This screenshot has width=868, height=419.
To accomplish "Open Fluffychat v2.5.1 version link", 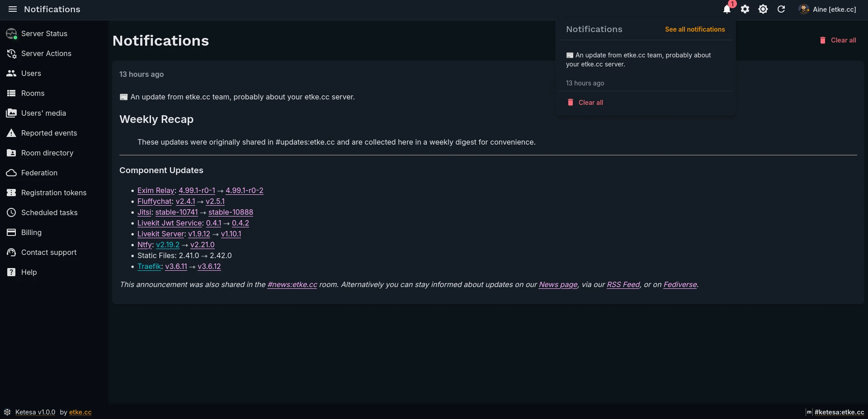I will click(x=215, y=202).
